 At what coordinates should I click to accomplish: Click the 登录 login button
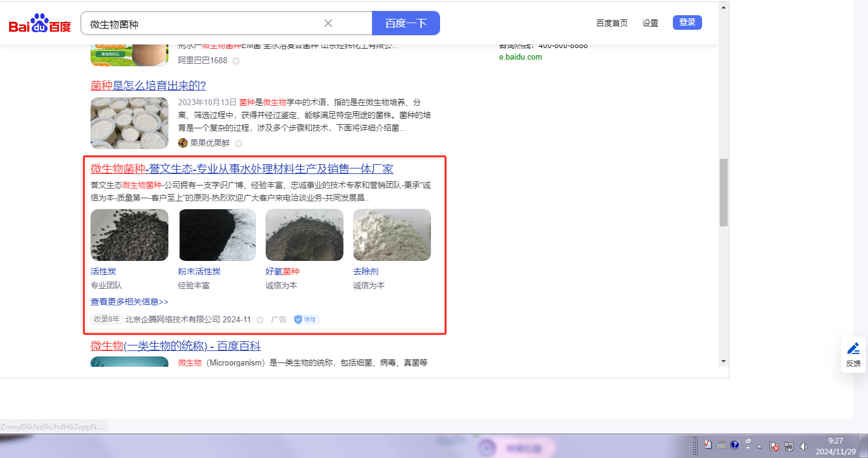(x=687, y=23)
